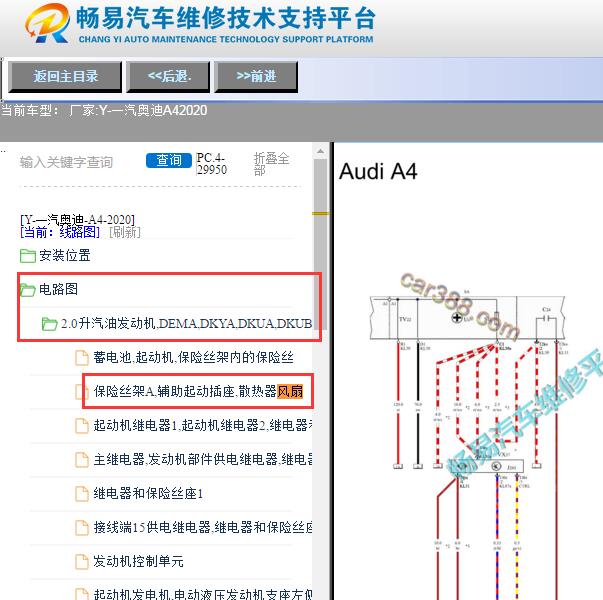603x600 pixels.
Task: Click document icon beside 发动机控制单元
Action: click(82, 562)
